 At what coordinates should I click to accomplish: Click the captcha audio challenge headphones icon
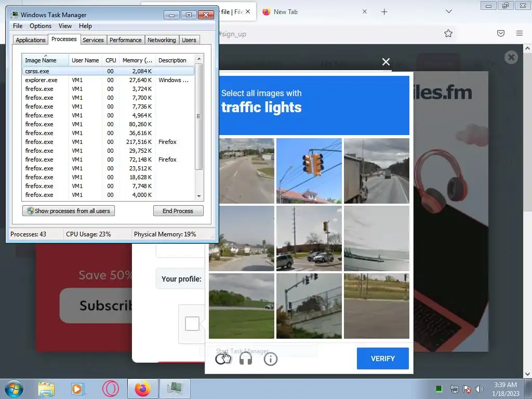pos(246,358)
